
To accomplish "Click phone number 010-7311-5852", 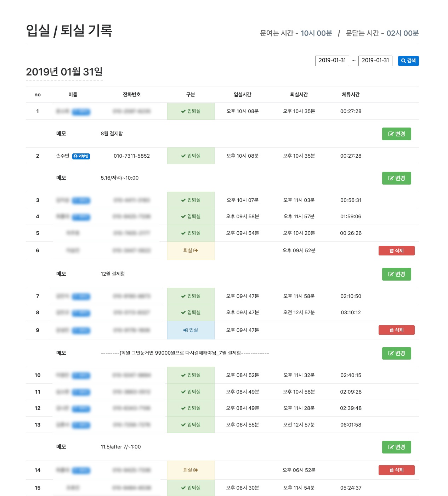I will (x=132, y=156).
